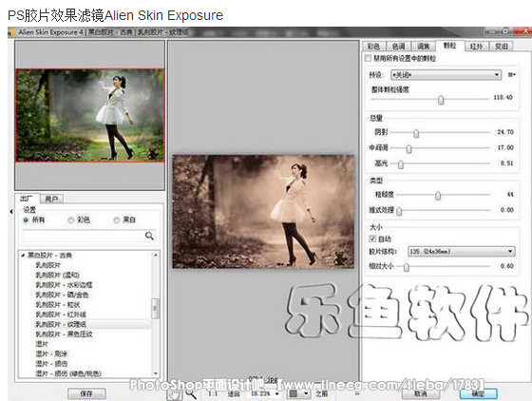Select the 所有 radio button
532x401 pixels.
[x=26, y=220]
